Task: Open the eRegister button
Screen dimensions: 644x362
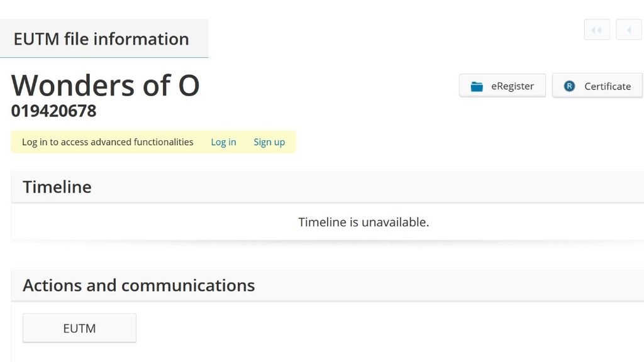Action: (x=502, y=85)
